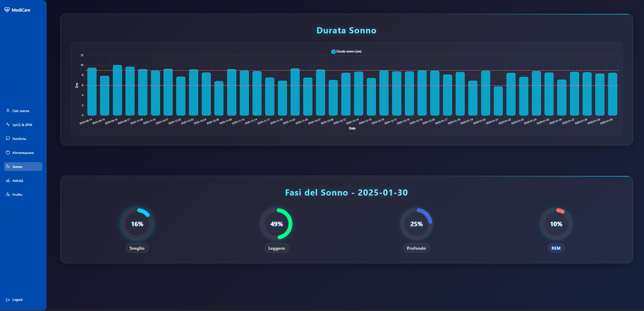Click the bar for 2025-01-20

pyautogui.click(x=486, y=93)
